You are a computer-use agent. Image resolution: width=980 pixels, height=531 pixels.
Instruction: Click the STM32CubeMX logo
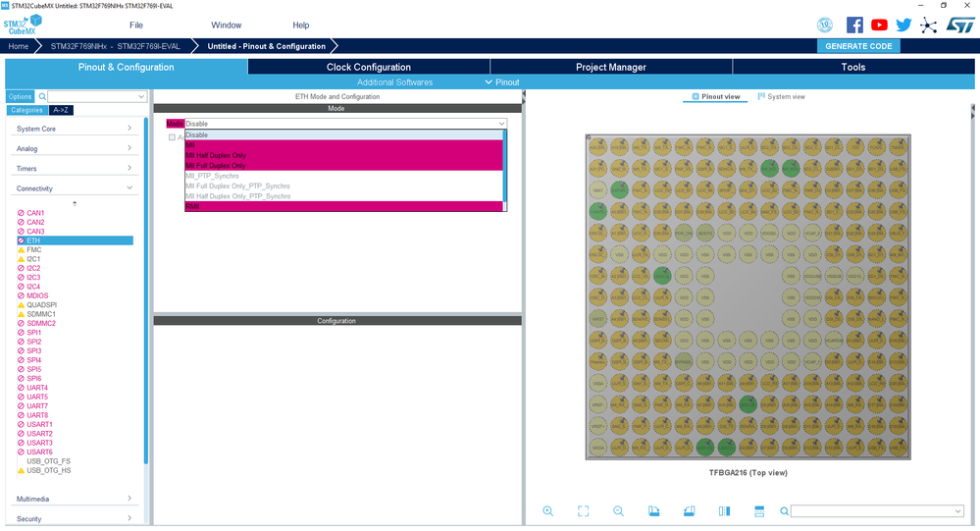(23, 25)
